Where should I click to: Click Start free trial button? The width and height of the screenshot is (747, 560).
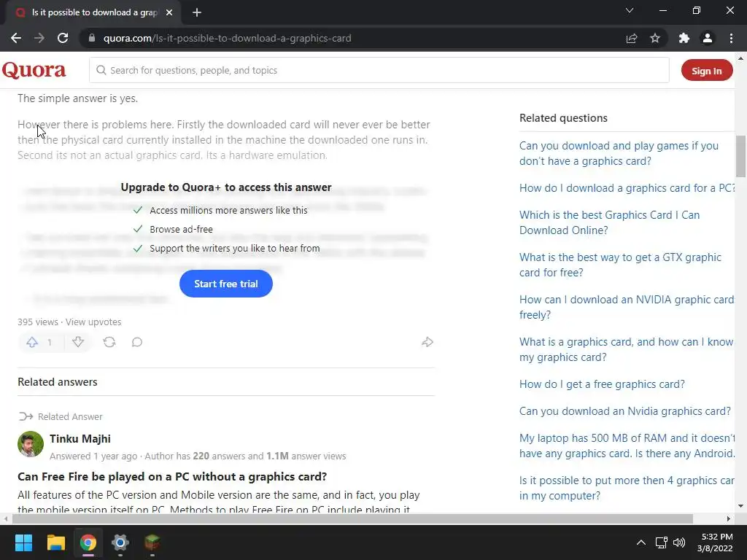(x=226, y=284)
